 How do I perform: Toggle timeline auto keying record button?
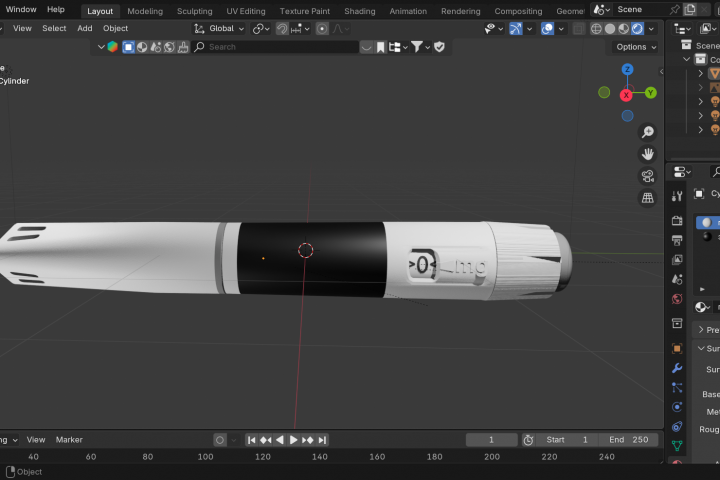coord(220,440)
